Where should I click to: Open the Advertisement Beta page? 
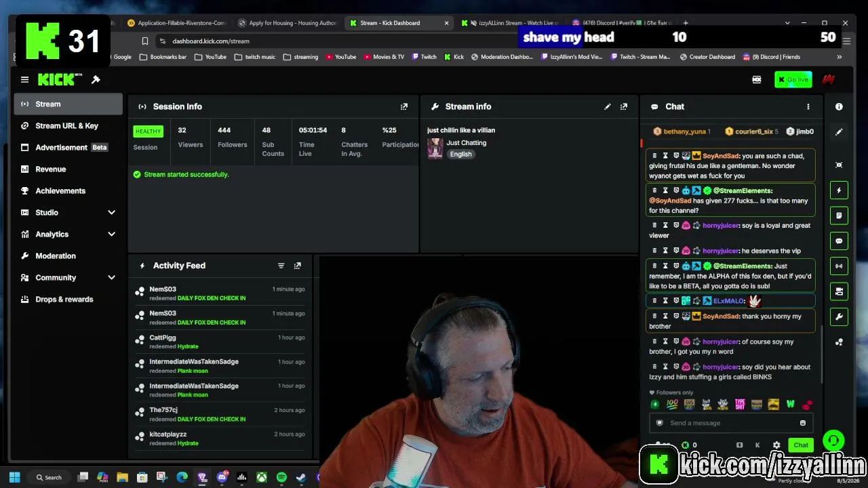pos(68,147)
